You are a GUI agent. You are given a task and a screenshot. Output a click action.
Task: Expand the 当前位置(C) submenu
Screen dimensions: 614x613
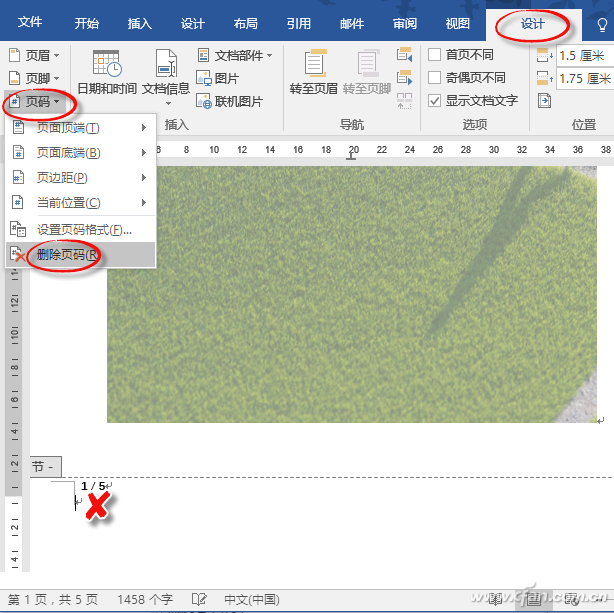(x=80, y=203)
